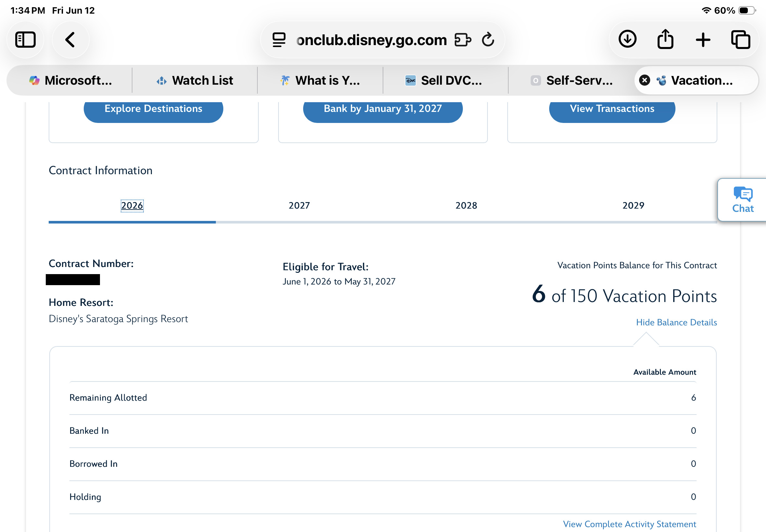Go back with the back arrow
766x532 pixels.
[70, 40]
